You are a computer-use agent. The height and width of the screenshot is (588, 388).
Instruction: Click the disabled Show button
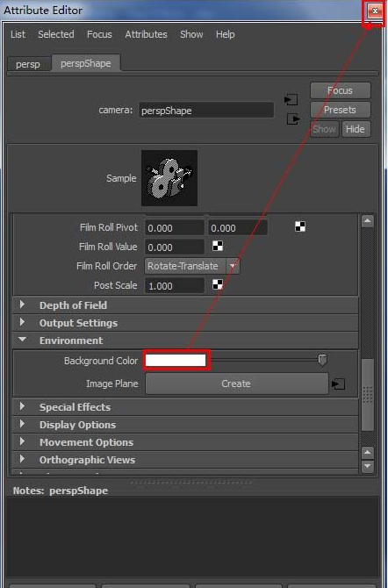(325, 129)
